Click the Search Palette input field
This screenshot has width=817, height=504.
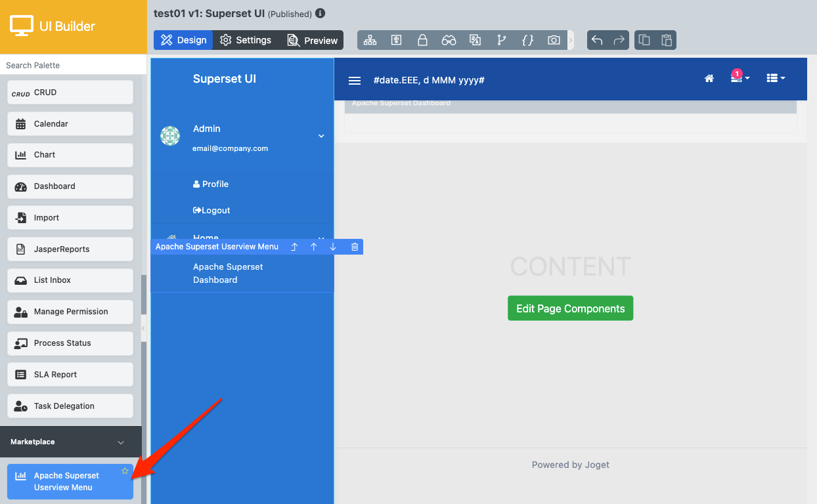[x=72, y=65]
